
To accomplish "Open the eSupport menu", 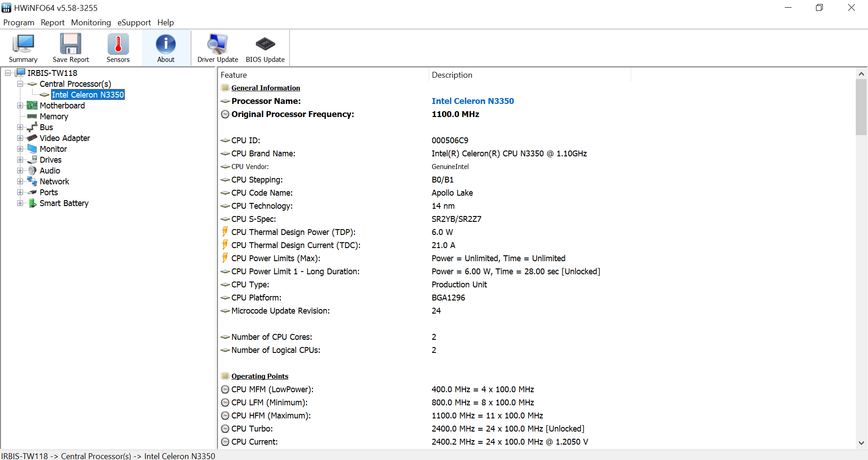I will coord(134,22).
